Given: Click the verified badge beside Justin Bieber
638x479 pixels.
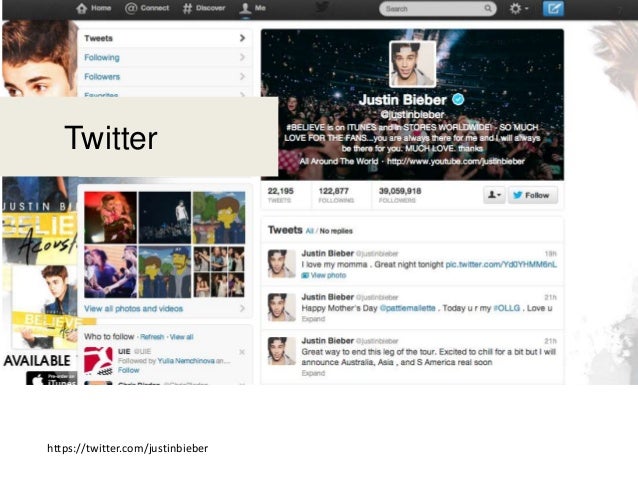Looking at the screenshot, I should coord(458,99).
